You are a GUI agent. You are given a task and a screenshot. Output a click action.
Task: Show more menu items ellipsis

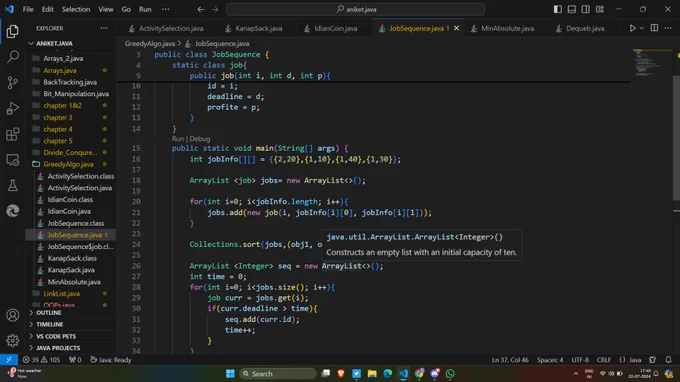pyautogui.click(x=166, y=9)
